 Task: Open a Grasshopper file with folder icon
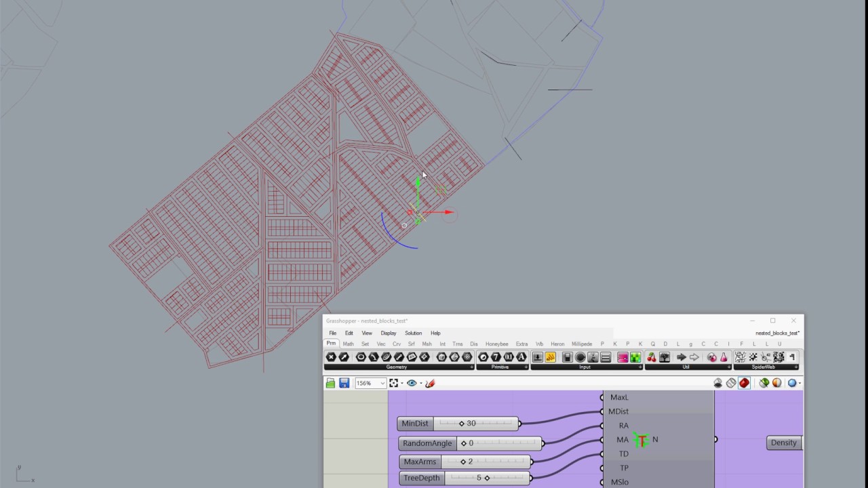(x=330, y=383)
